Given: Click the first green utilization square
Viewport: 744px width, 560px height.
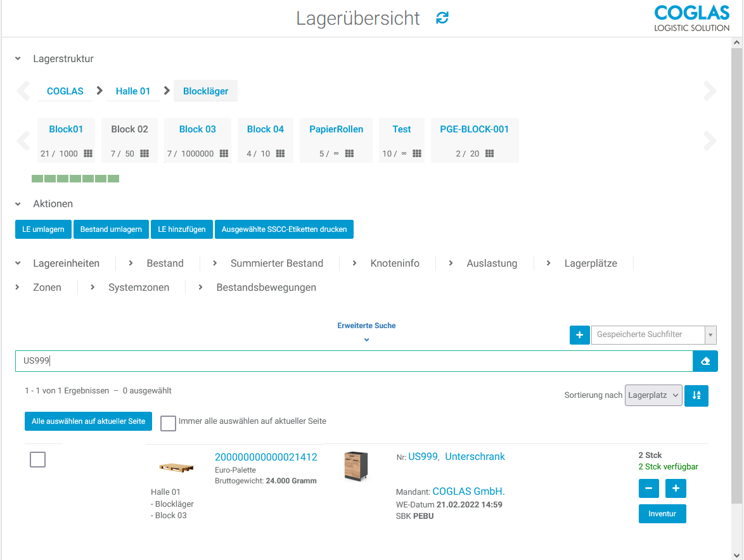Looking at the screenshot, I should (37, 179).
